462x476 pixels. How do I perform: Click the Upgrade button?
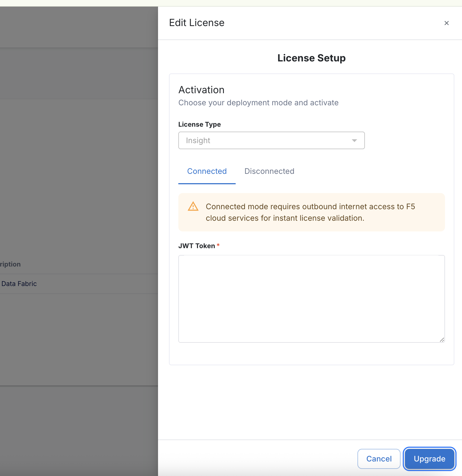(429, 459)
